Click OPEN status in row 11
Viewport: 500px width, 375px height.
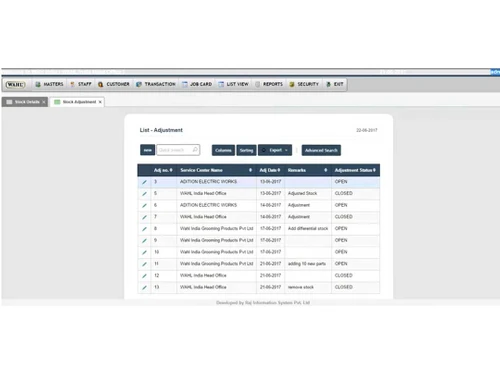pyautogui.click(x=341, y=264)
